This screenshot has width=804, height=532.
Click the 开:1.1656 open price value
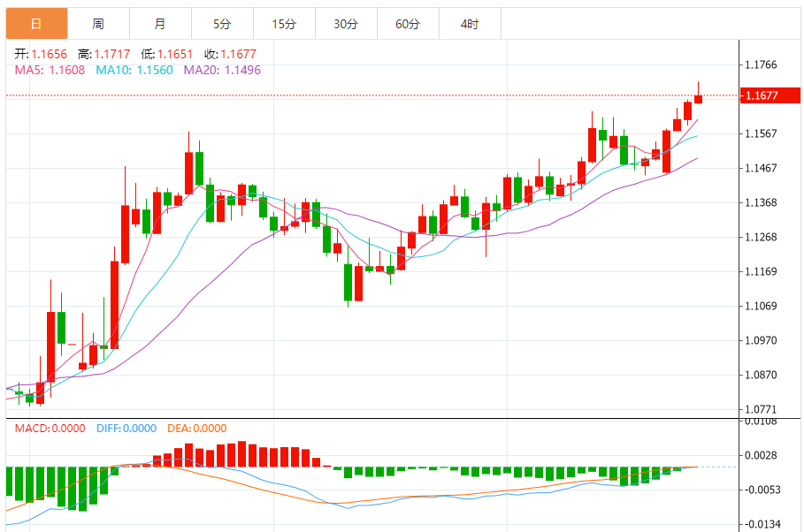(x=41, y=54)
